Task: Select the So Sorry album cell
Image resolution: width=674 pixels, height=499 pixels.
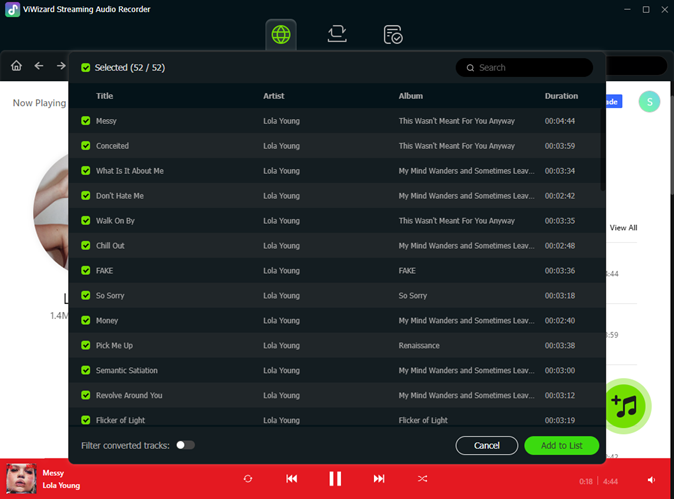Action: point(413,296)
